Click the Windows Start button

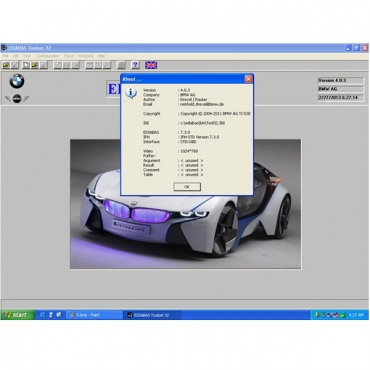coord(17,315)
